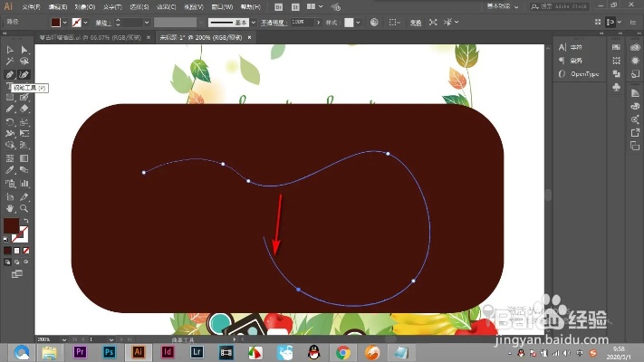Set paint to None mode button

click(x=26, y=251)
